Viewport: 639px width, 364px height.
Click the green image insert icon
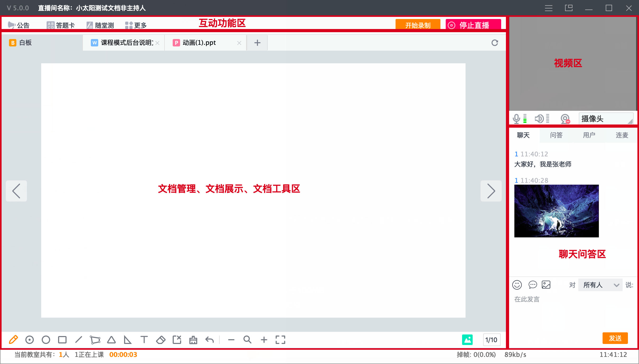click(467, 340)
